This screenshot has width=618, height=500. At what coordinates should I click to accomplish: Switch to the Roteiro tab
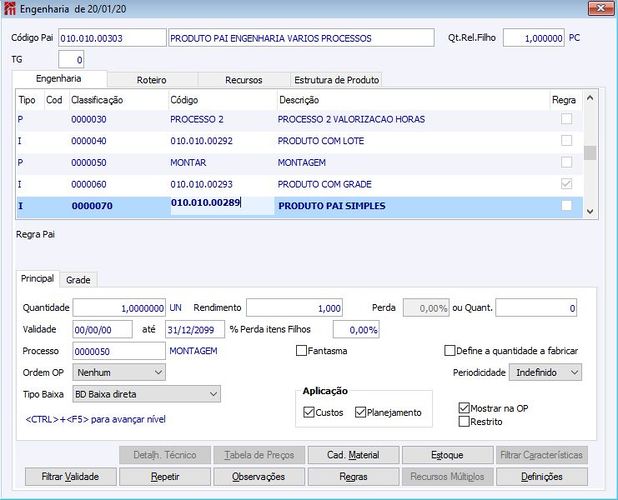[x=151, y=79]
